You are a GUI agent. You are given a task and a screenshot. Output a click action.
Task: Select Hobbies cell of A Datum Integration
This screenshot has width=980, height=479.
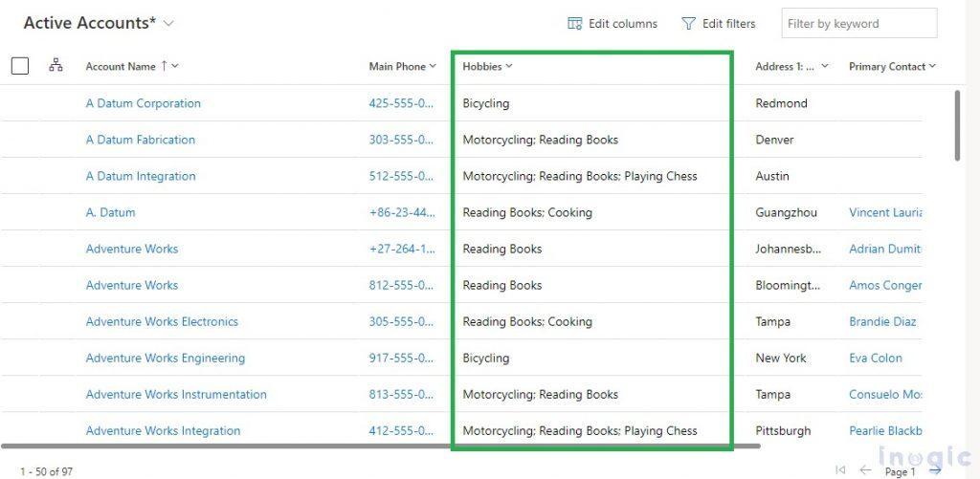(579, 176)
